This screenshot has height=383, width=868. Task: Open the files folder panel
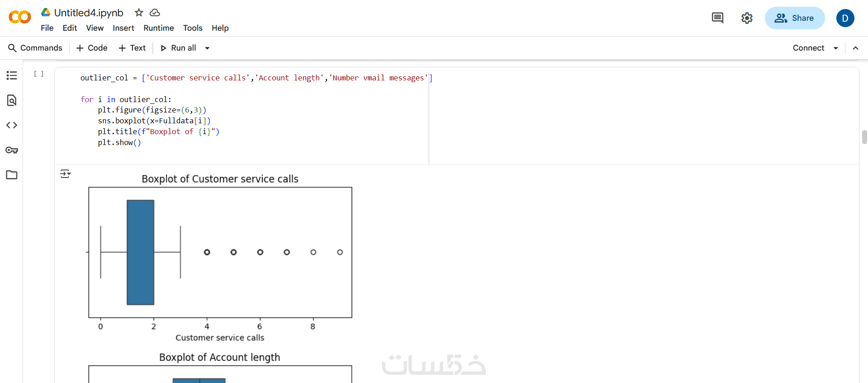(12, 175)
